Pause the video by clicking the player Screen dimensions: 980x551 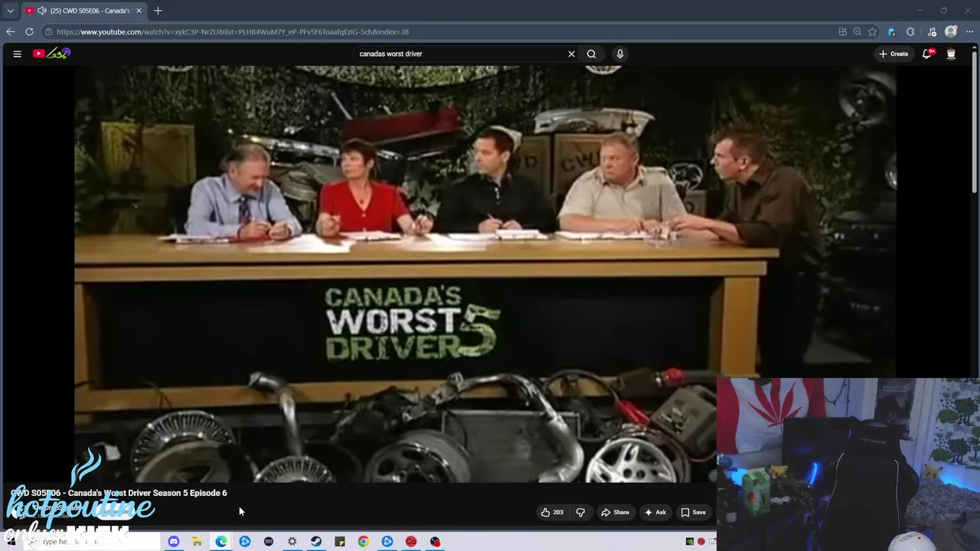pos(485,274)
